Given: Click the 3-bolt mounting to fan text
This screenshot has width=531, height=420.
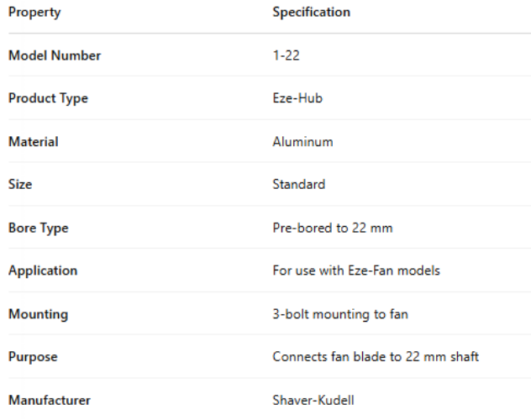Looking at the screenshot, I should [x=340, y=314].
